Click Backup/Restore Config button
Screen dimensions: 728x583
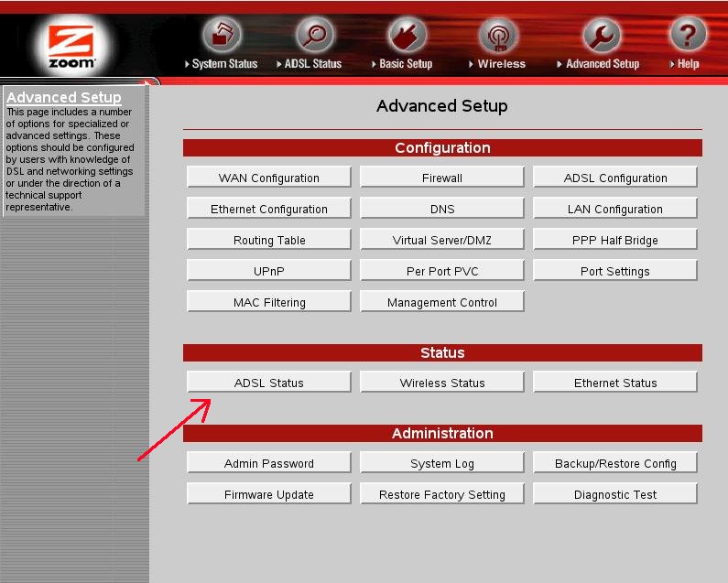tap(615, 463)
